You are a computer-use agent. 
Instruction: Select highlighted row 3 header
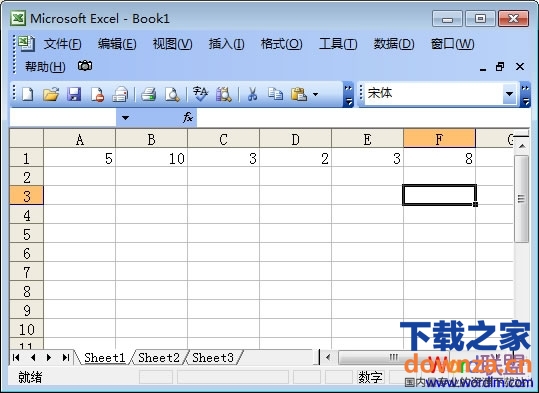point(26,196)
